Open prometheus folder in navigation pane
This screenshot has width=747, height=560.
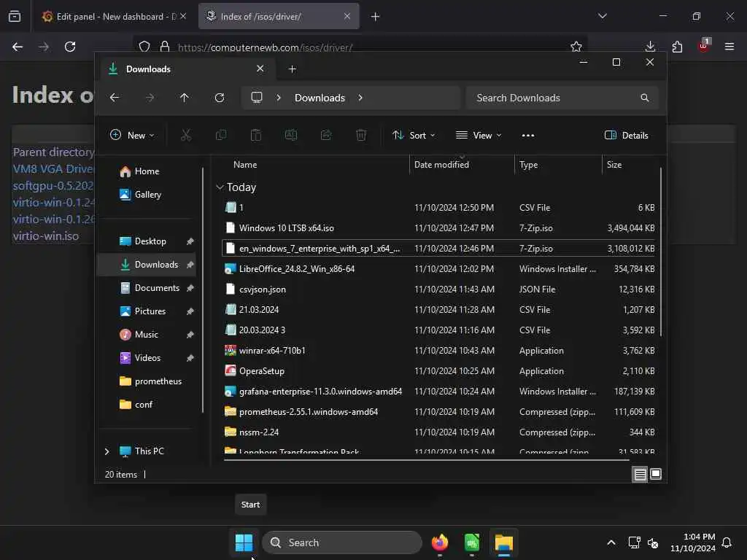pyautogui.click(x=158, y=381)
